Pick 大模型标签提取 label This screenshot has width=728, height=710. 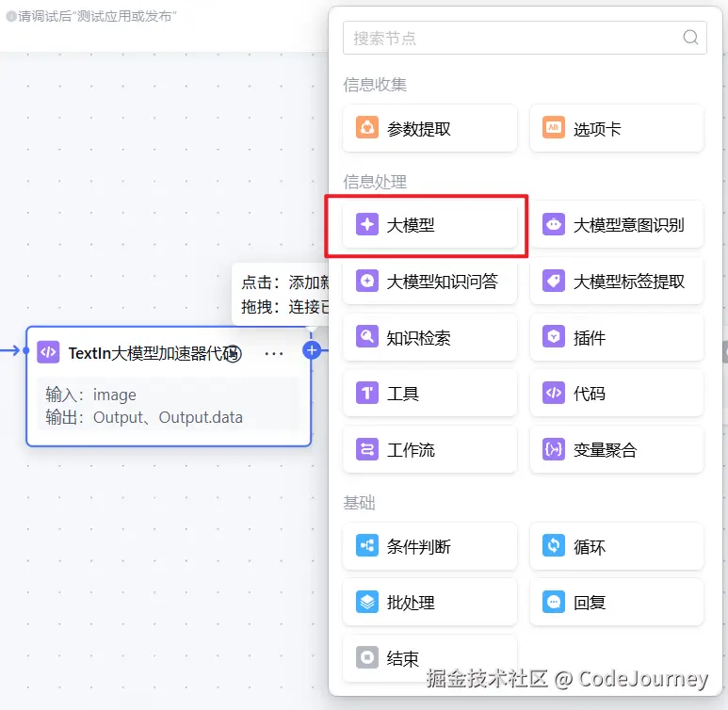tap(629, 282)
